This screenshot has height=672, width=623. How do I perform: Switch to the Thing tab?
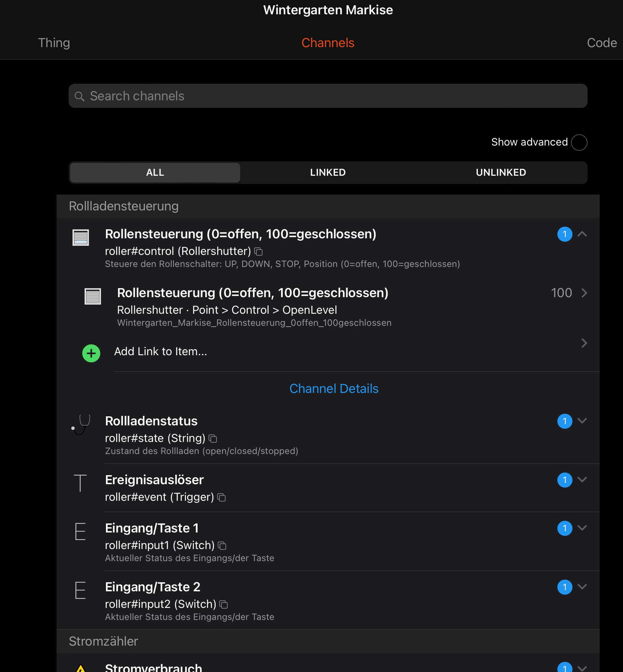[x=54, y=43]
